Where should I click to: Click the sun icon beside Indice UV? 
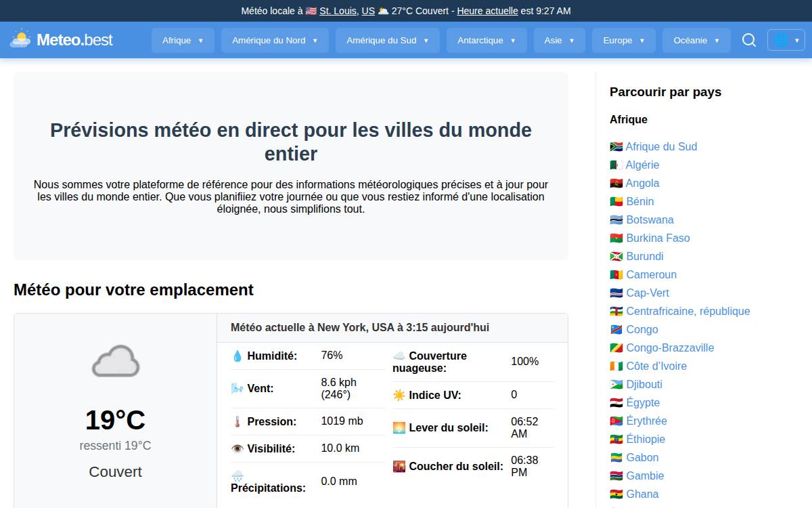[x=399, y=395]
